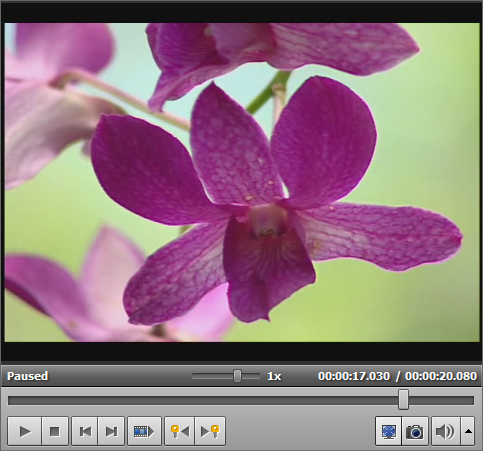Click the seek bar track near the start
The height and width of the screenshot is (451, 483).
[x=20, y=400]
